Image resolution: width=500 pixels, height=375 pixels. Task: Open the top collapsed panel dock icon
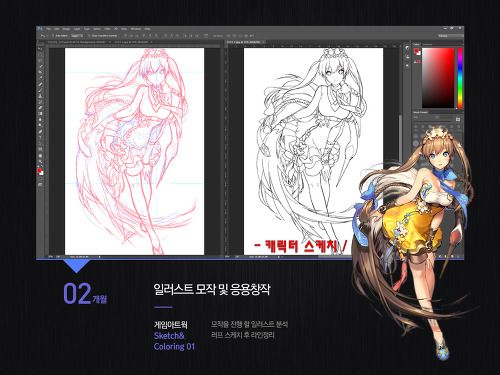coord(407,49)
